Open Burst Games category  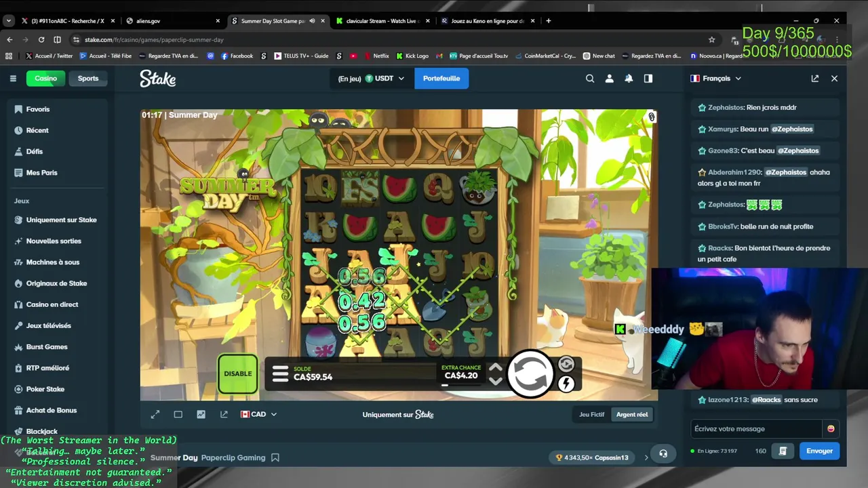(x=57, y=347)
